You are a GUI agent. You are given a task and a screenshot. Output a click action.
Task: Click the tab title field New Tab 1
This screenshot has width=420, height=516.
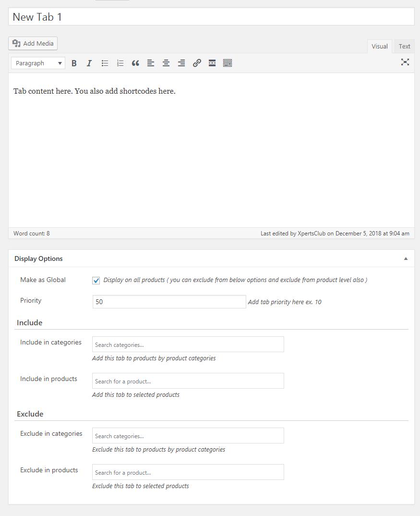pos(211,17)
